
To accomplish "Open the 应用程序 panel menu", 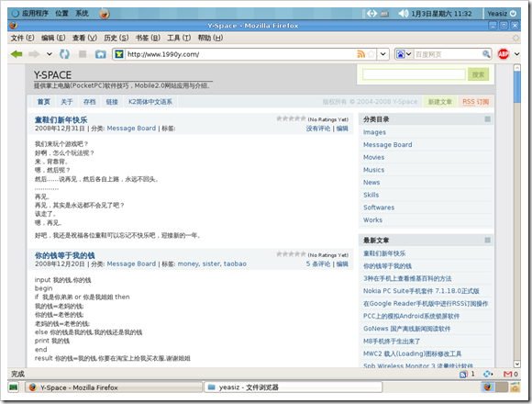I will [30, 13].
